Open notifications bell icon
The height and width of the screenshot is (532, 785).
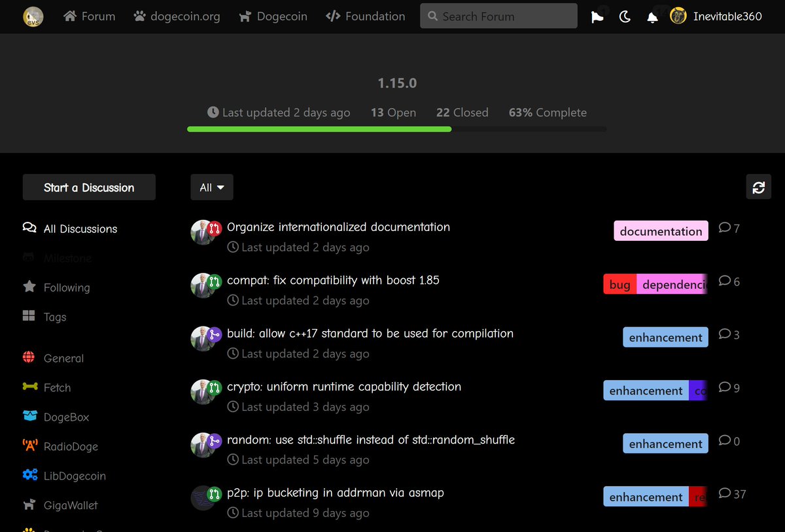coord(652,17)
